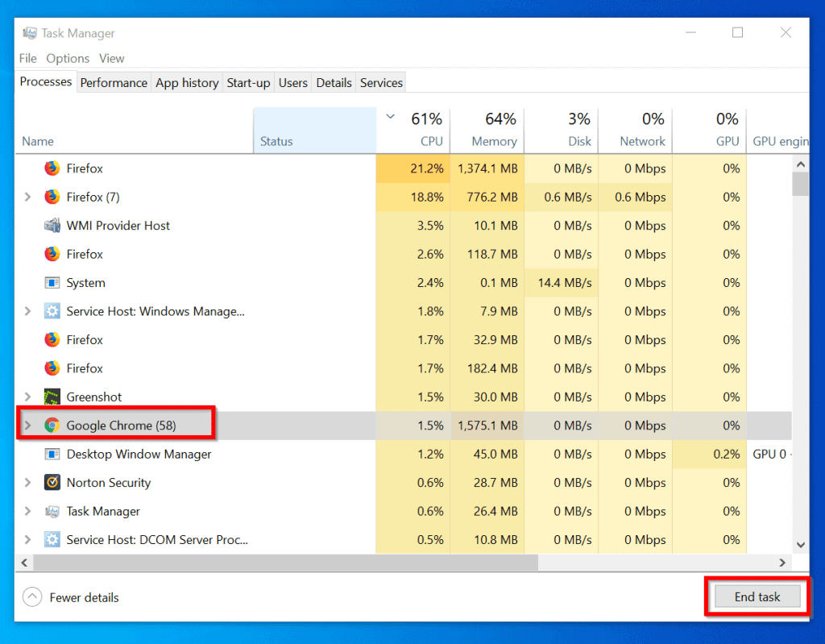Sort by the GPU column header
825x644 pixels.
(x=710, y=131)
